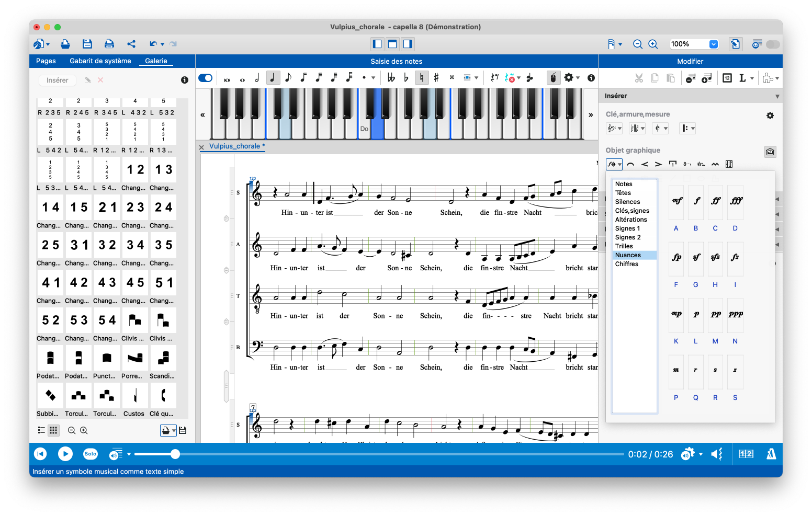Screen dimensions: 812x516
Task: Collapse the Insérer section triangle
Action: (x=777, y=96)
